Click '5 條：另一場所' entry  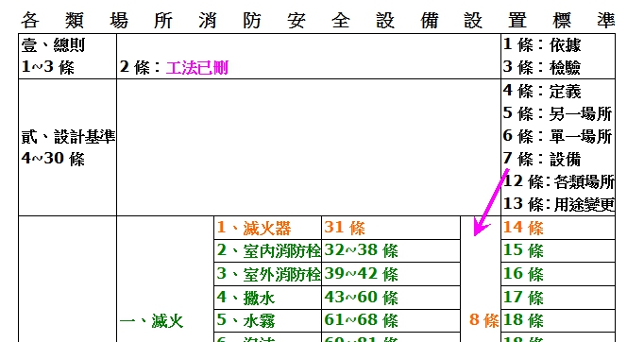[558, 114]
